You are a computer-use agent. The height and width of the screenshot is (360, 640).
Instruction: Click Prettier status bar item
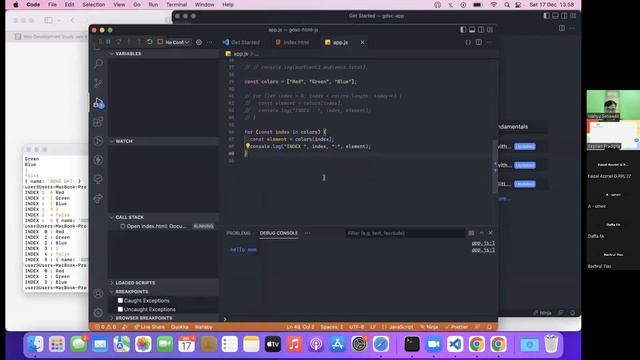point(456,327)
